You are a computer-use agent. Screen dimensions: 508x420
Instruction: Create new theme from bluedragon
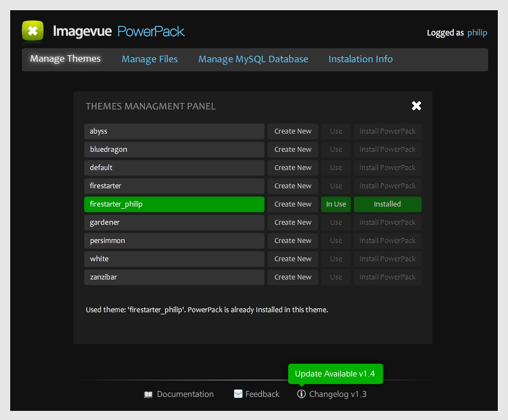point(293,150)
